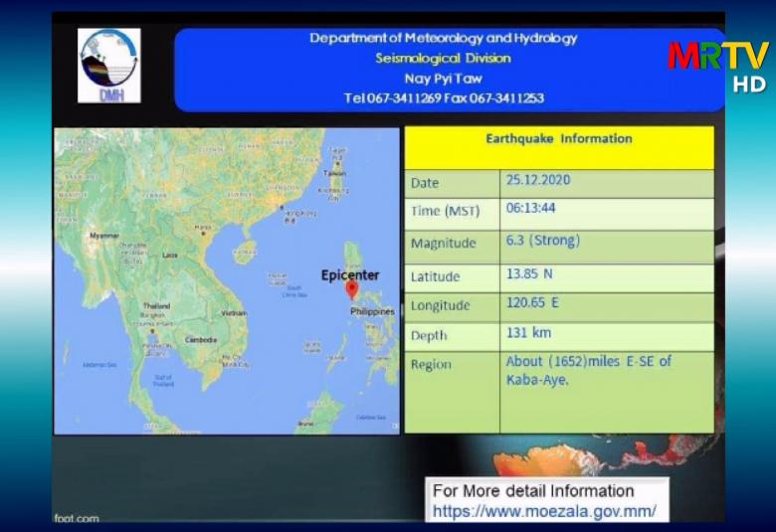Click the DMH department logo
This screenshot has height=532, width=776.
108,66
